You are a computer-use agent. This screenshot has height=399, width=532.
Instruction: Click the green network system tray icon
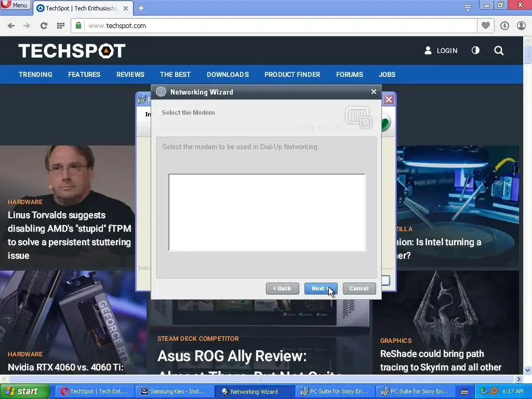484,391
